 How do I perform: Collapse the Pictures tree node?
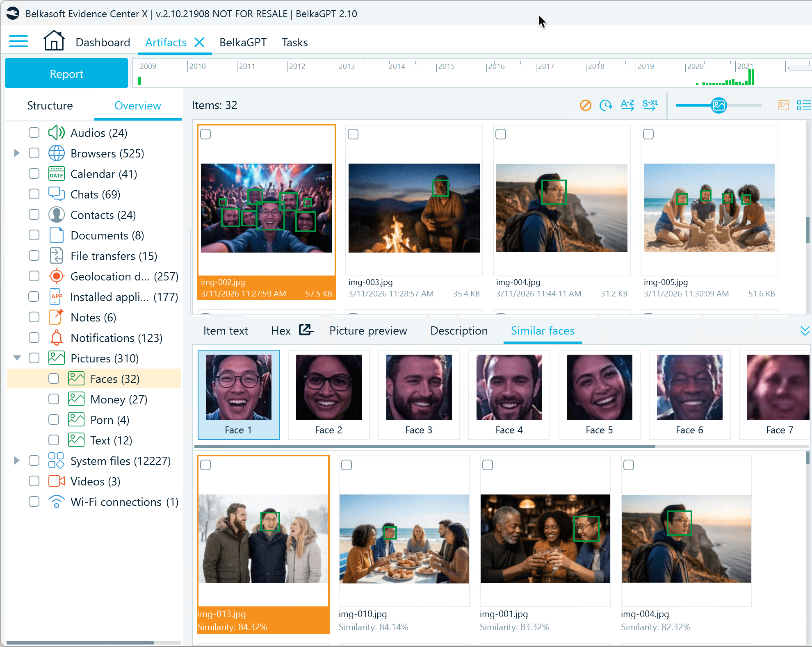(x=17, y=358)
